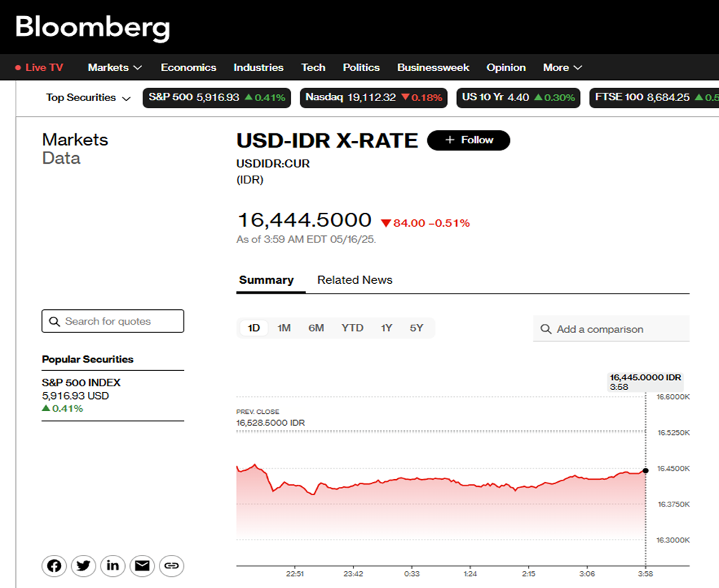Open the S&P 500 INDEX link

[x=82, y=383]
